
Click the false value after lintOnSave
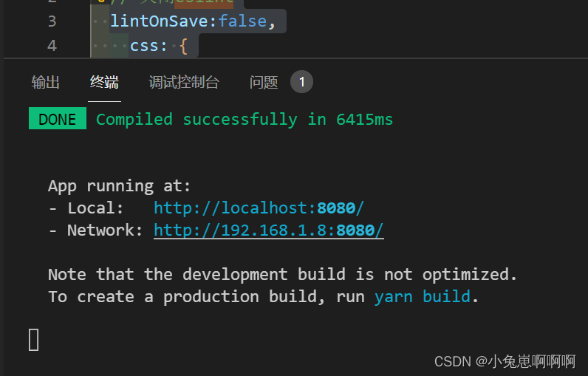(242, 21)
